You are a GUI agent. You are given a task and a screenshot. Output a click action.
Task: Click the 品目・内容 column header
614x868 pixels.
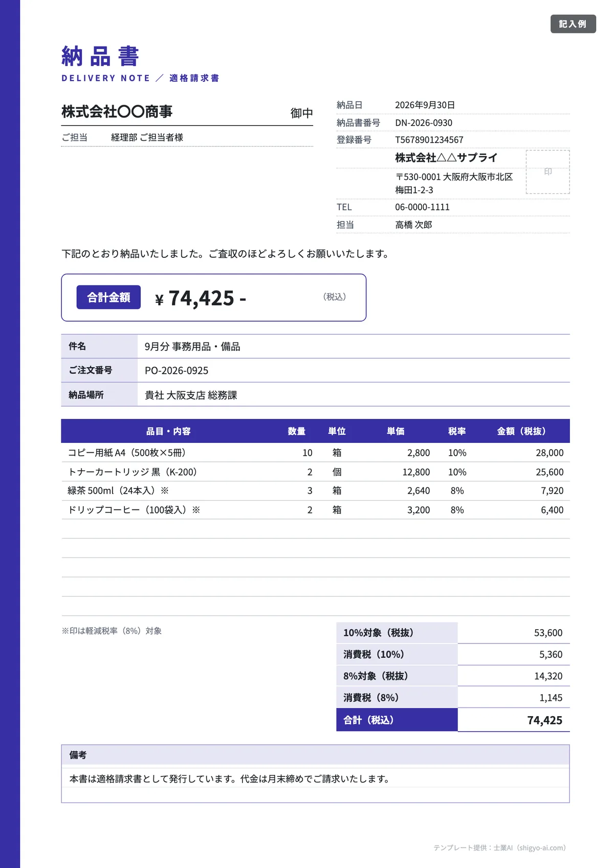(x=168, y=431)
